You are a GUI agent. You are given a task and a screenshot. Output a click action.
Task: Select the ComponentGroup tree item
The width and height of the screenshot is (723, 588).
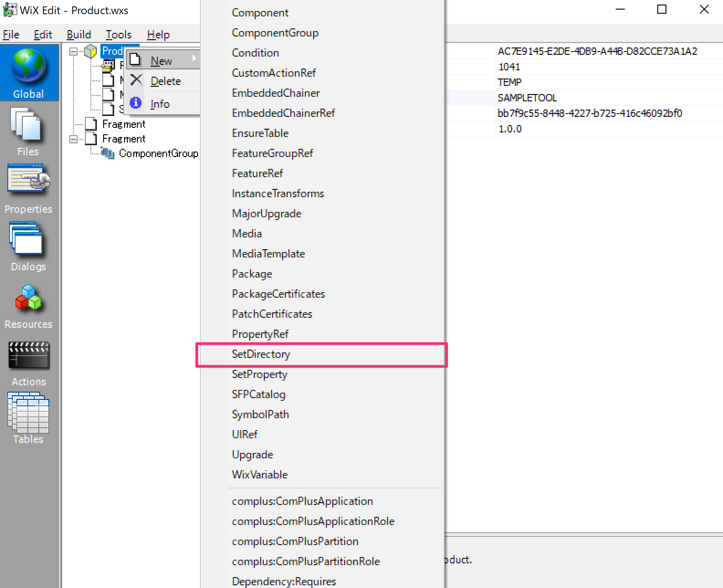tap(158, 153)
